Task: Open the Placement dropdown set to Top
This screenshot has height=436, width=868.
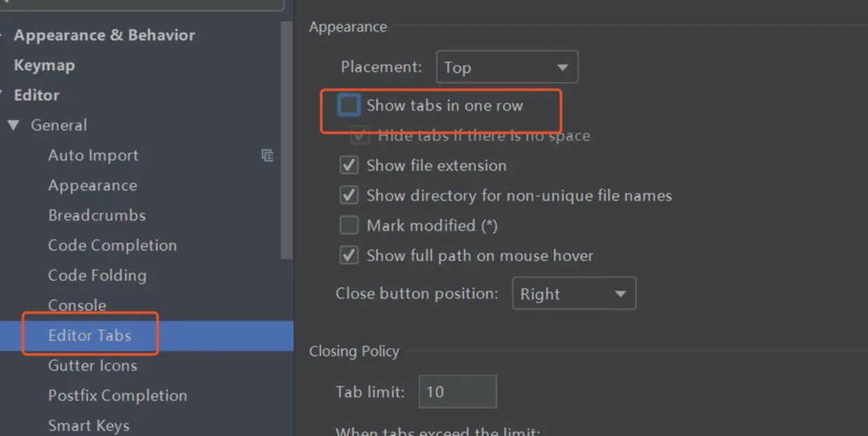Action: tap(507, 67)
